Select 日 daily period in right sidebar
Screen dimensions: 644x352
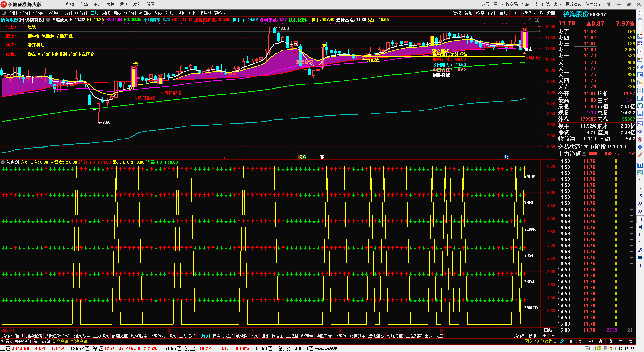pyautogui.click(x=640, y=219)
